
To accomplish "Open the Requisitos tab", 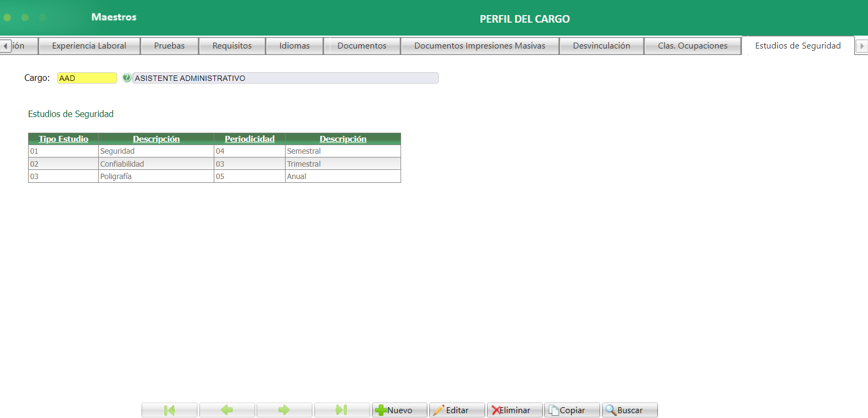I will click(232, 46).
